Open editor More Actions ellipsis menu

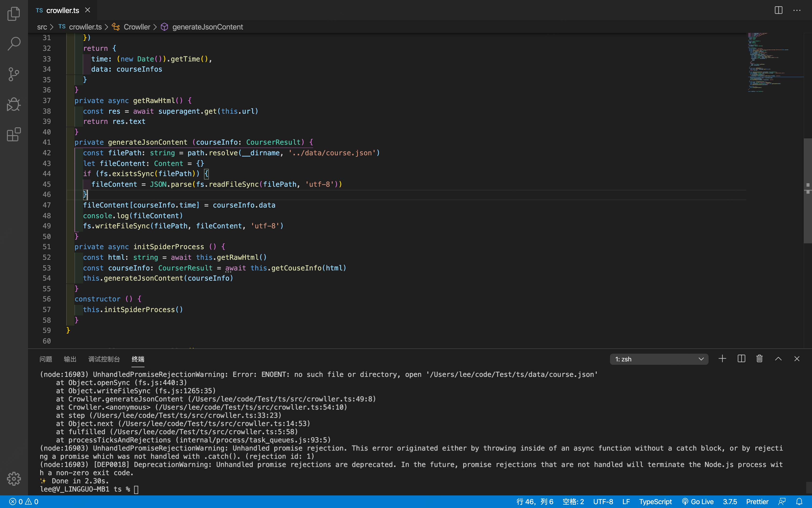[797, 10]
